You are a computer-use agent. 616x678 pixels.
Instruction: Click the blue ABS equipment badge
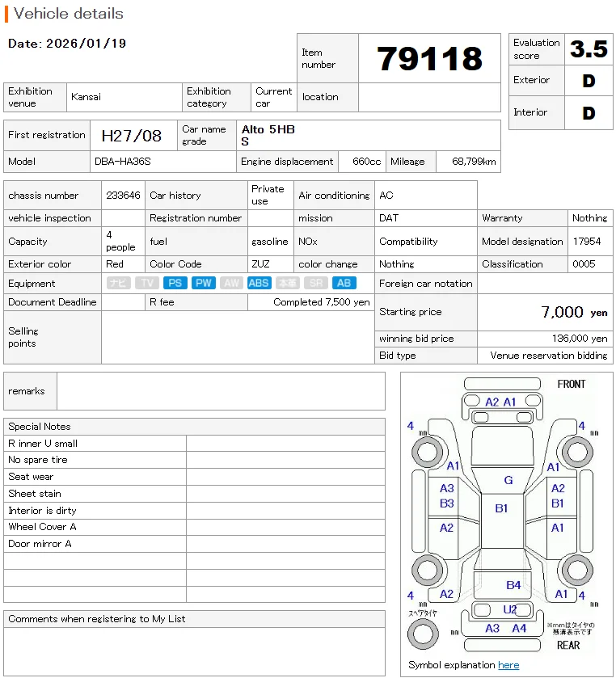click(x=259, y=283)
